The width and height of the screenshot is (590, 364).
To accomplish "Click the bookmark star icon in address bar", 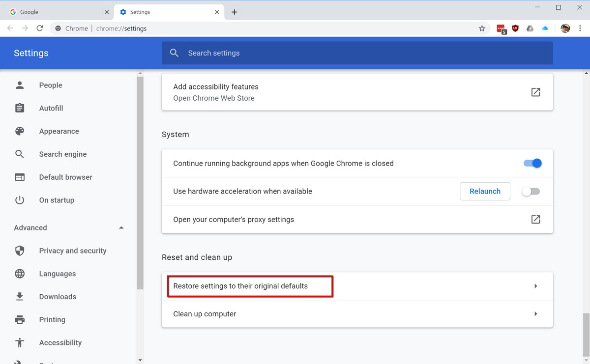I will (x=482, y=28).
